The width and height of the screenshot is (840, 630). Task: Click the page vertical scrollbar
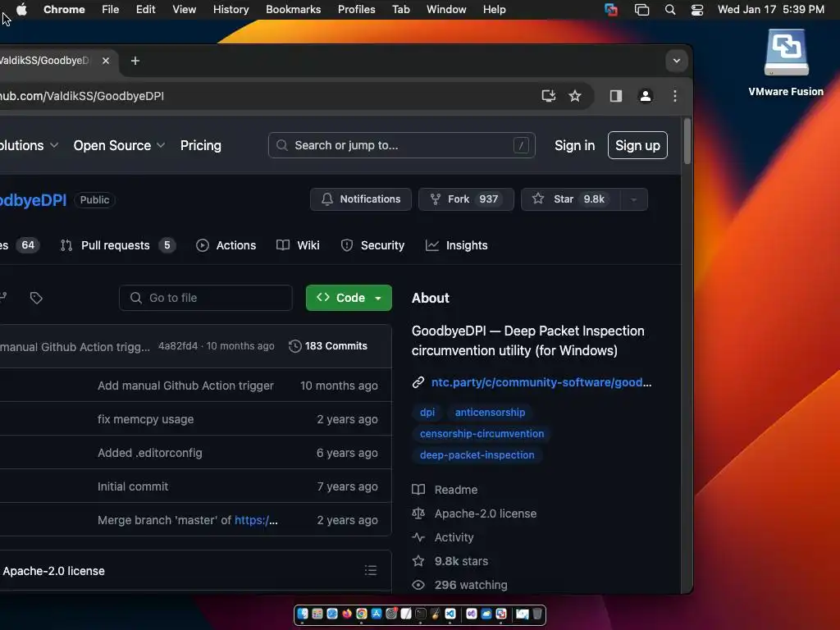[687, 141]
